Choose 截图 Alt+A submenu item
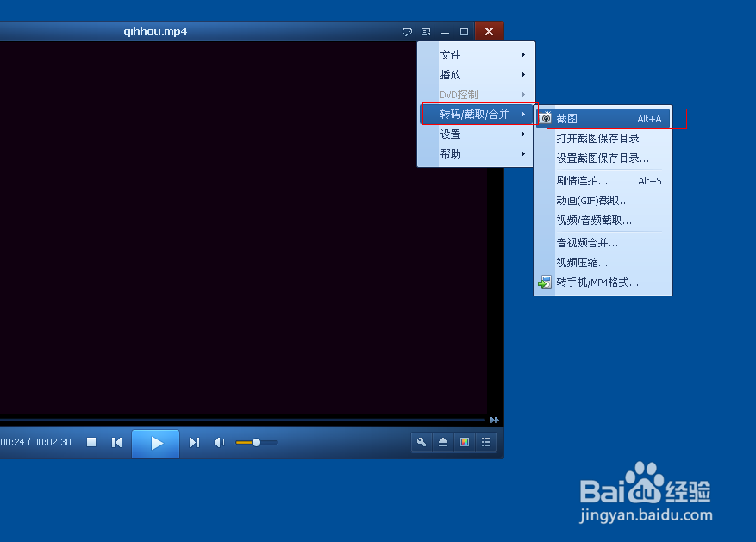 click(603, 119)
